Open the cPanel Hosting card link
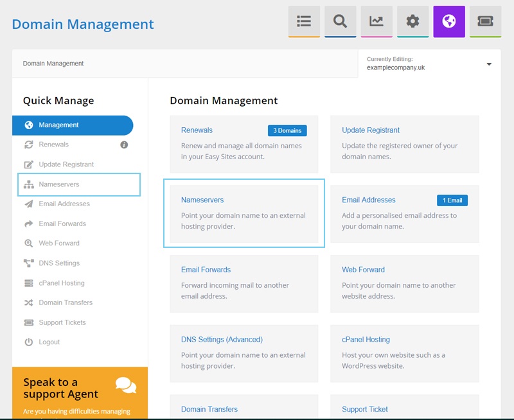This screenshot has width=514, height=420. click(x=366, y=340)
